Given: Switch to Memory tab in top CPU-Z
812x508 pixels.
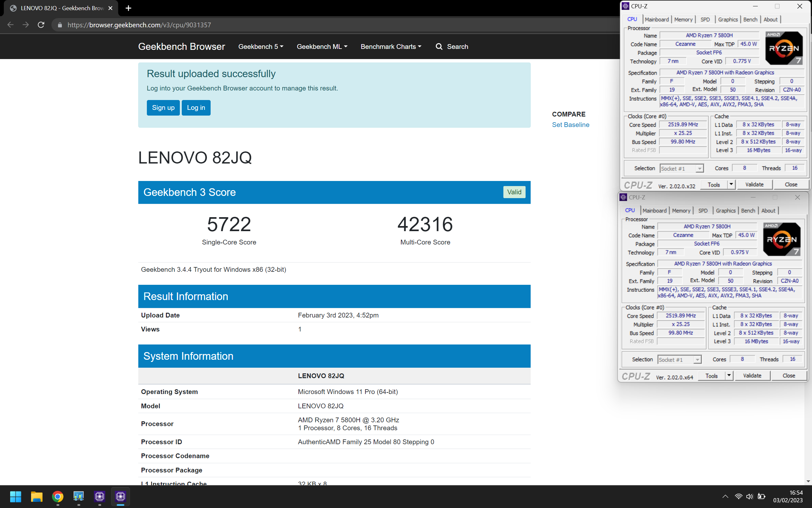Looking at the screenshot, I should 683,19.
